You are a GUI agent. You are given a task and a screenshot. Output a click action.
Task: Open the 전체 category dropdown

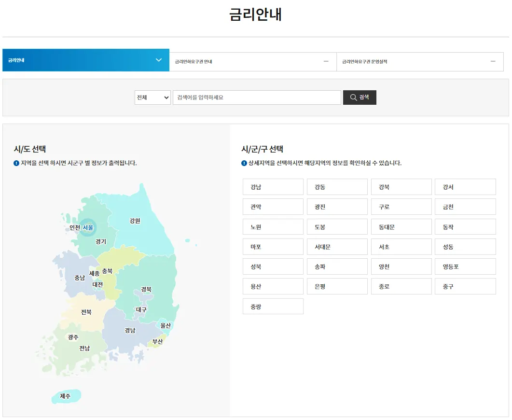point(152,97)
